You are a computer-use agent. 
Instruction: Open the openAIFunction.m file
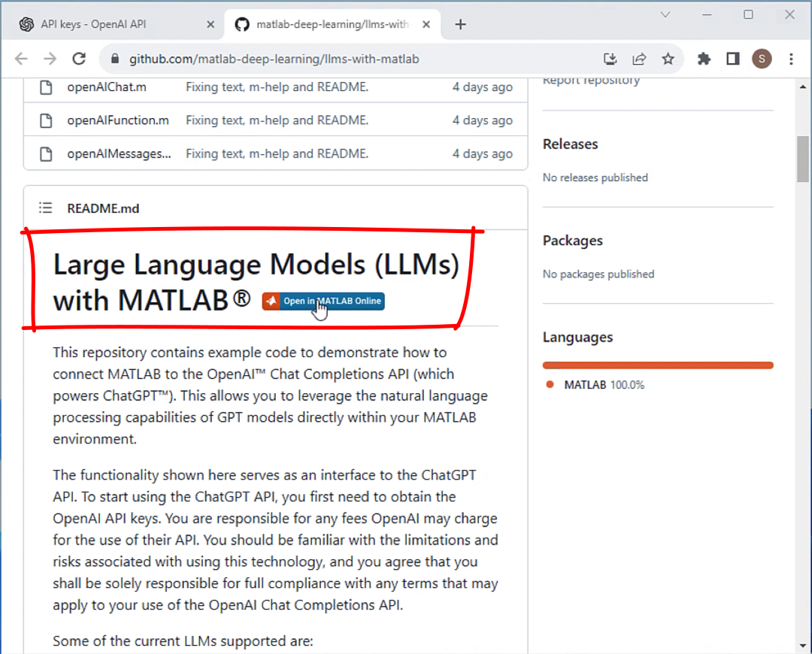tap(118, 120)
